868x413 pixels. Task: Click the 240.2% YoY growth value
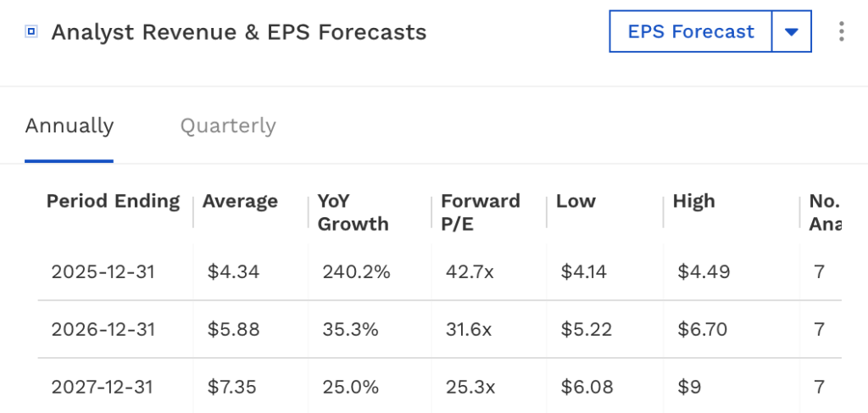(356, 272)
